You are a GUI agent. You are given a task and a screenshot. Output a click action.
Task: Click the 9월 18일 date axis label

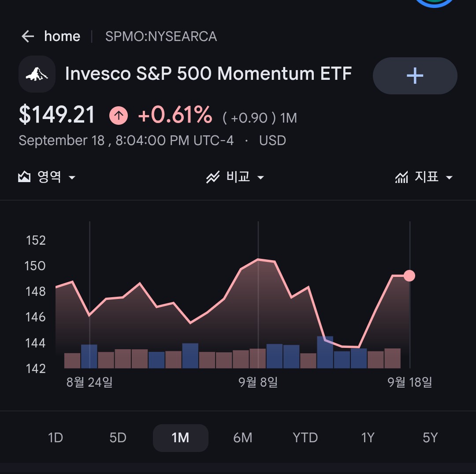click(x=410, y=382)
